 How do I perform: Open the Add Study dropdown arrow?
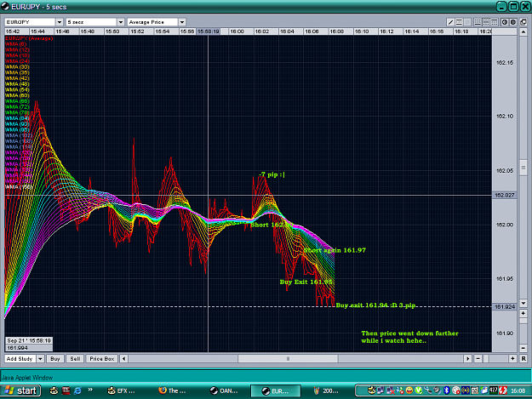pyautogui.click(x=40, y=359)
